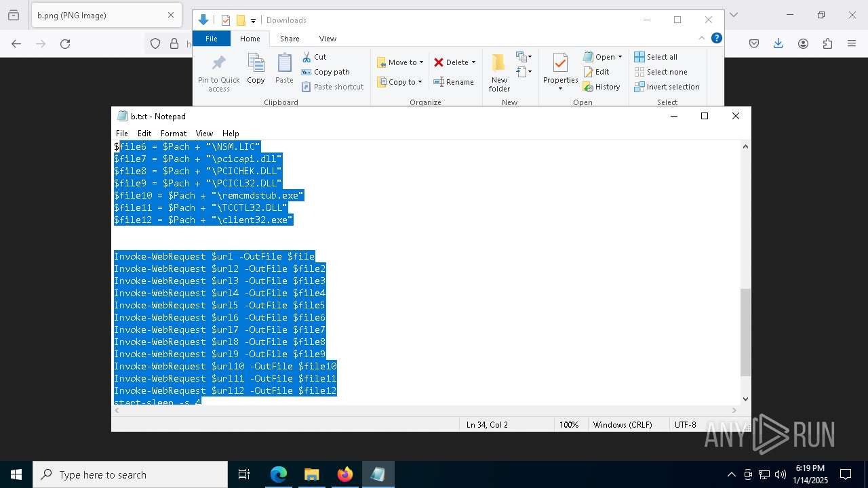The width and height of the screenshot is (868, 488).
Task: Click the Notepad vertical scrollbar thumb
Action: [745, 332]
